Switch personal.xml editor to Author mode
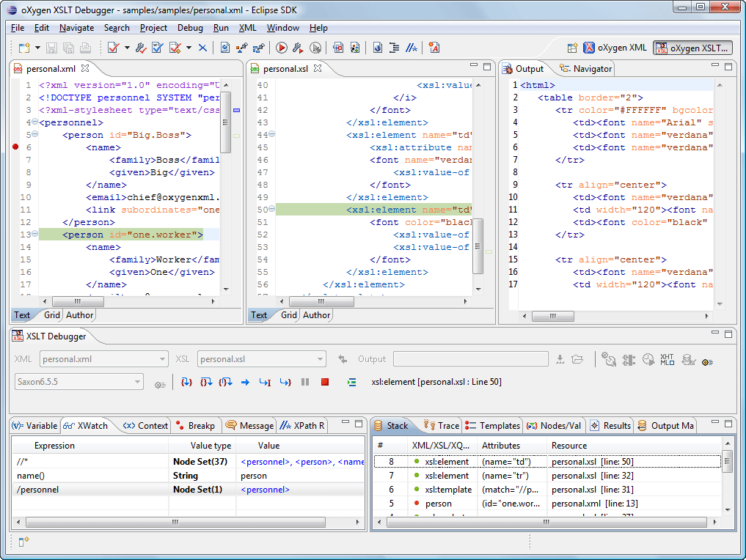This screenshot has height=560, width=746. click(x=79, y=314)
